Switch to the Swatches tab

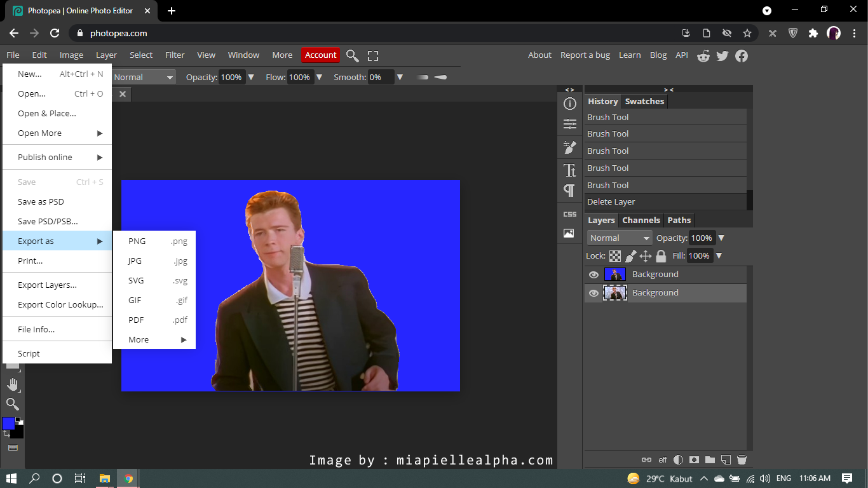644,102
